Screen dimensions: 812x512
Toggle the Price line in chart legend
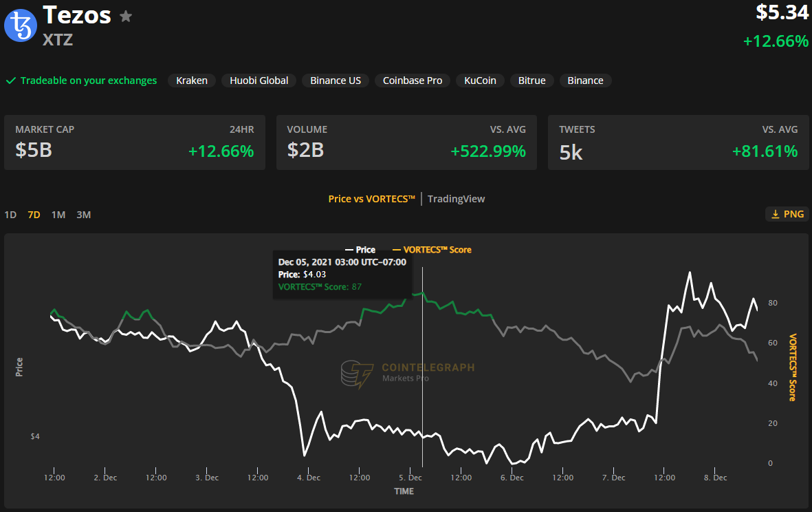coord(360,250)
